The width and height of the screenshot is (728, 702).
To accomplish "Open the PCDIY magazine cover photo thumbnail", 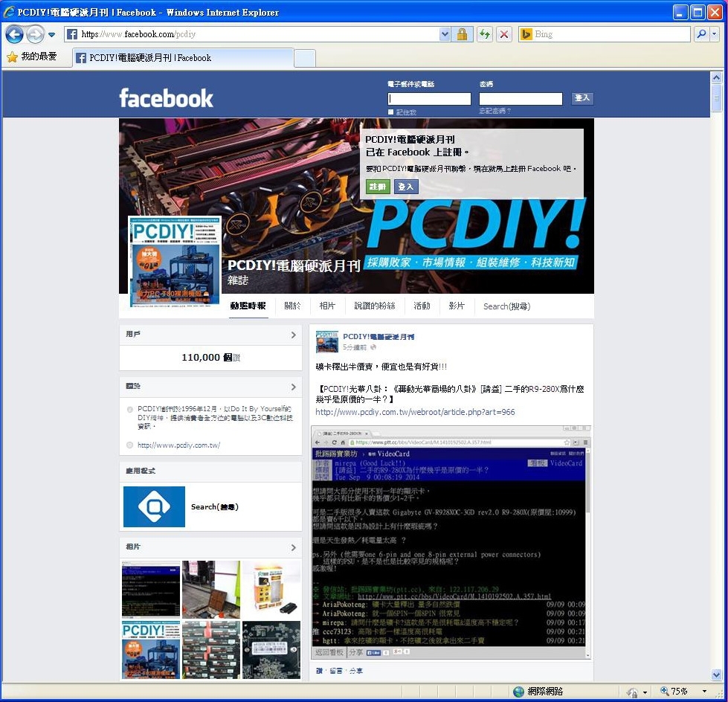I will [151, 650].
